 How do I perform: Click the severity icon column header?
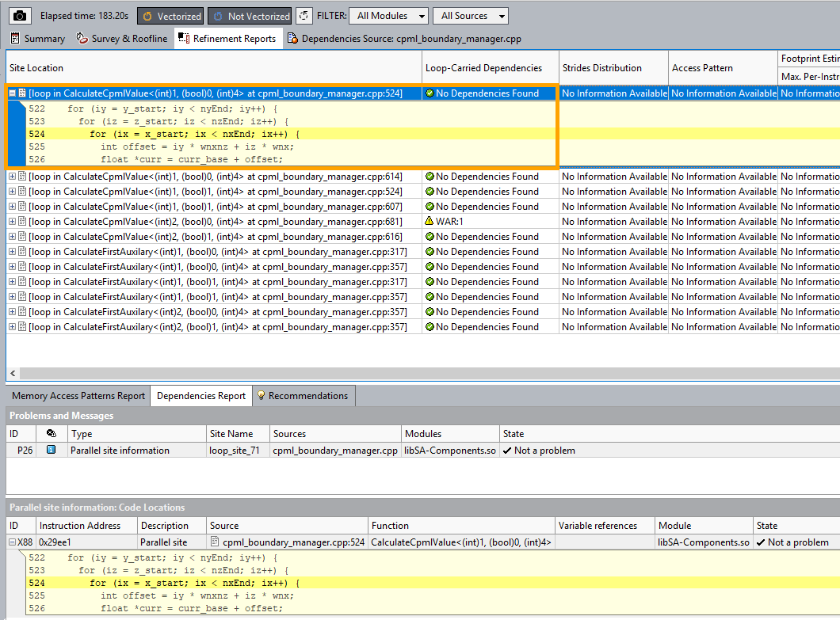[52, 434]
